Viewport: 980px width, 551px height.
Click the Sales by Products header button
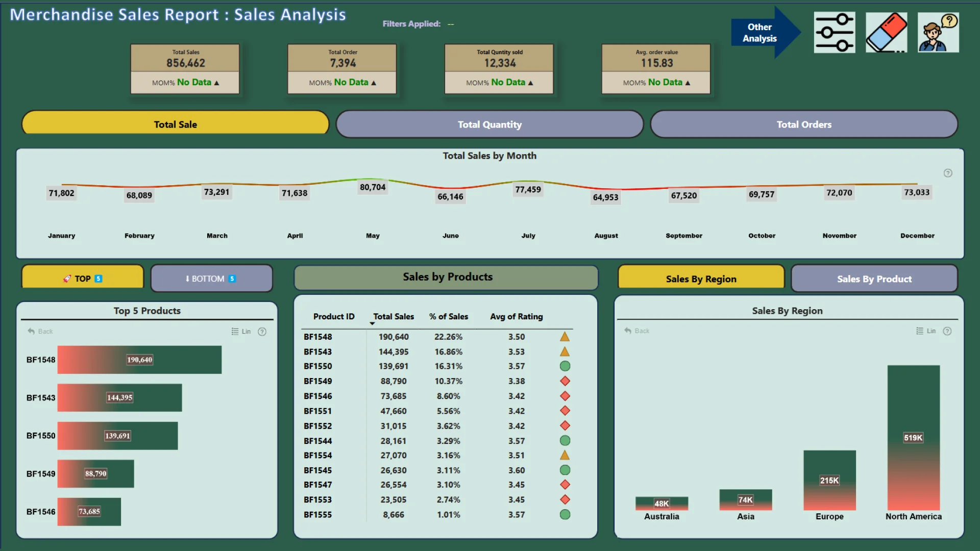(446, 277)
